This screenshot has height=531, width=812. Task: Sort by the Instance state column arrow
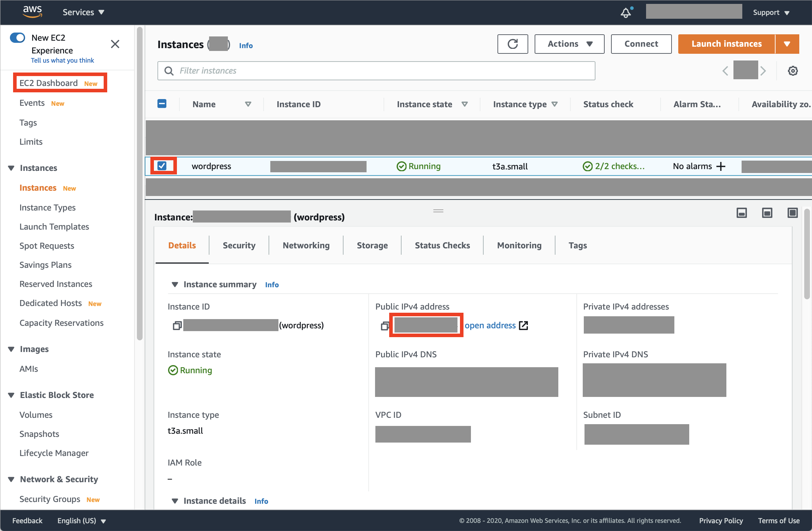(465, 104)
